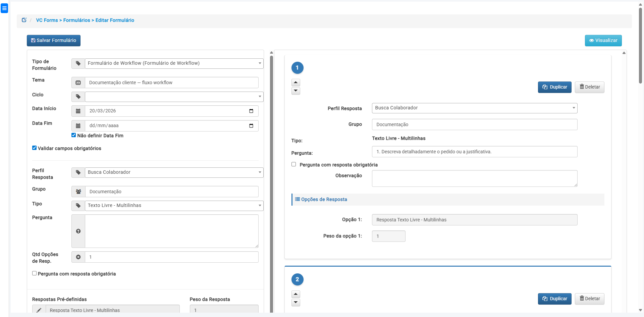Move question 1 up with the arrow
Screen dimensions: 644x317
[296, 83]
